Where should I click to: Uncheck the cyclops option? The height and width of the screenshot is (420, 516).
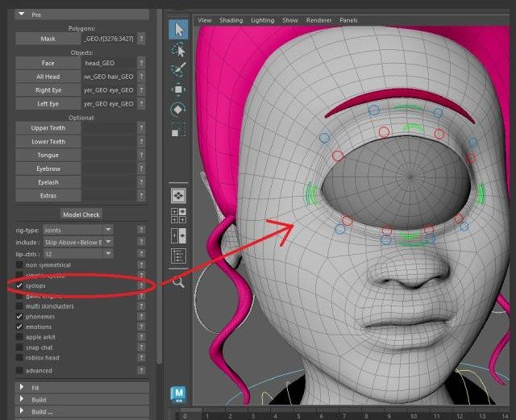(19, 285)
